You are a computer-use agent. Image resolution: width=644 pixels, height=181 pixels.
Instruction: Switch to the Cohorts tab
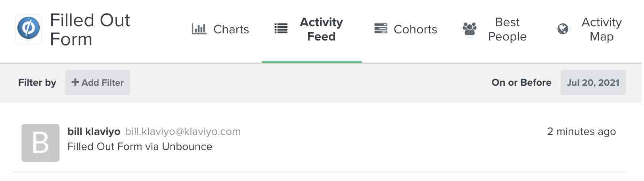[x=415, y=29]
